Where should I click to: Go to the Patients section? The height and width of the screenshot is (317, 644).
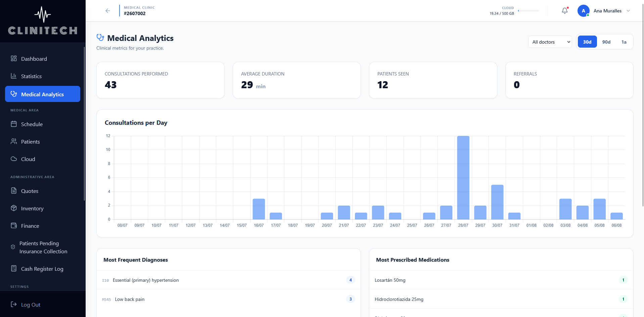coord(43,142)
